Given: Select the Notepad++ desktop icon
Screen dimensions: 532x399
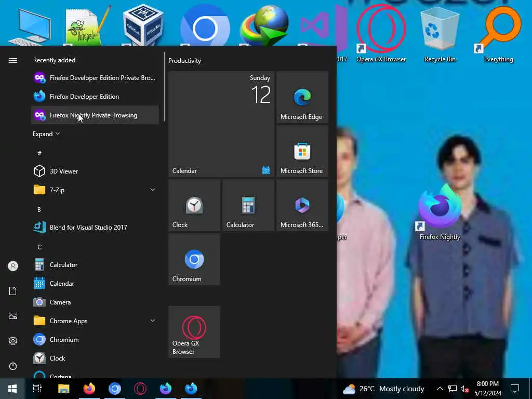Looking at the screenshot, I should pos(87,26).
